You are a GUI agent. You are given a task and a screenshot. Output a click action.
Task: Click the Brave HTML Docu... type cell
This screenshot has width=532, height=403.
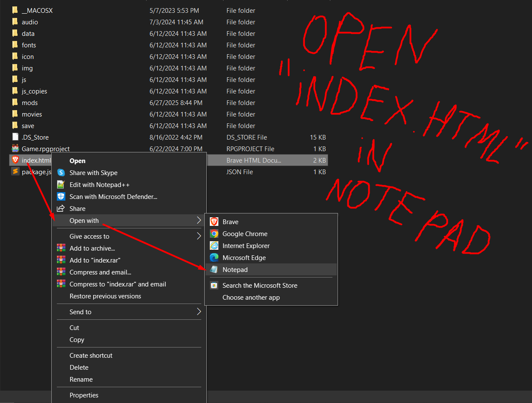coord(254,160)
